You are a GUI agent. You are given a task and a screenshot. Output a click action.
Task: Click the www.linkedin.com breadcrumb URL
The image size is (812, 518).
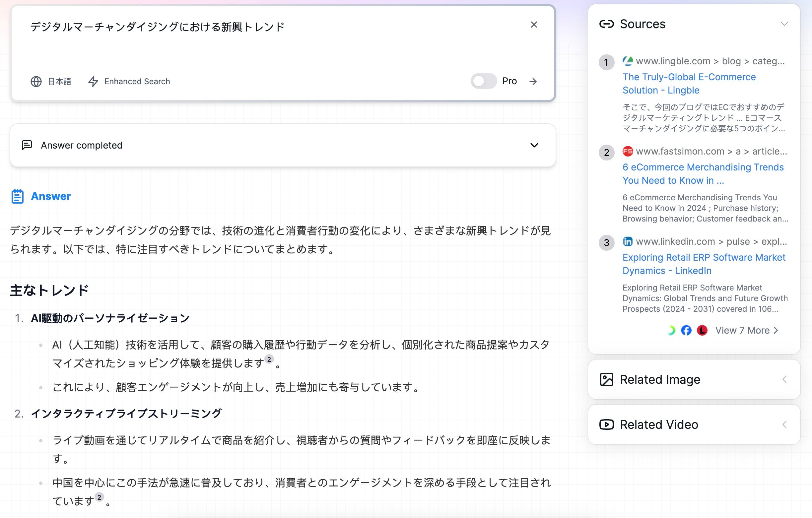(711, 242)
